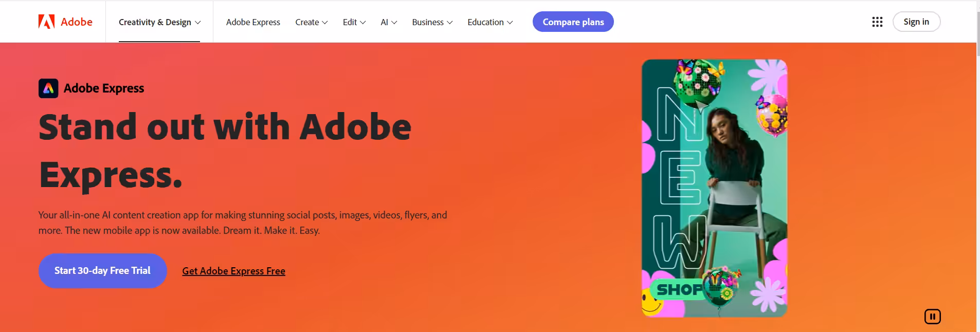Click the Adobe Express label beside the app icon
Image resolution: width=980 pixels, height=332 pixels.
tap(104, 88)
